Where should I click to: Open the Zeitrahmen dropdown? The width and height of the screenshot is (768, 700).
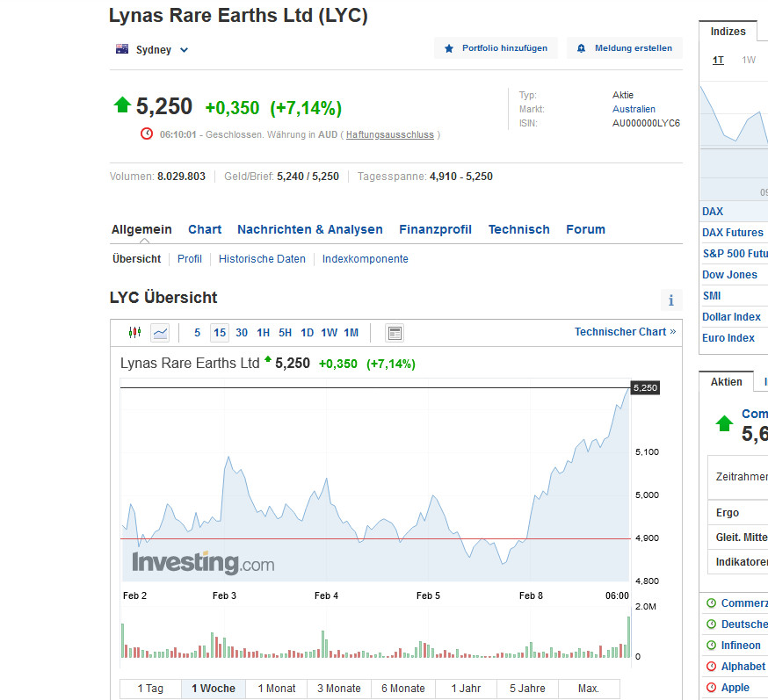(x=743, y=477)
